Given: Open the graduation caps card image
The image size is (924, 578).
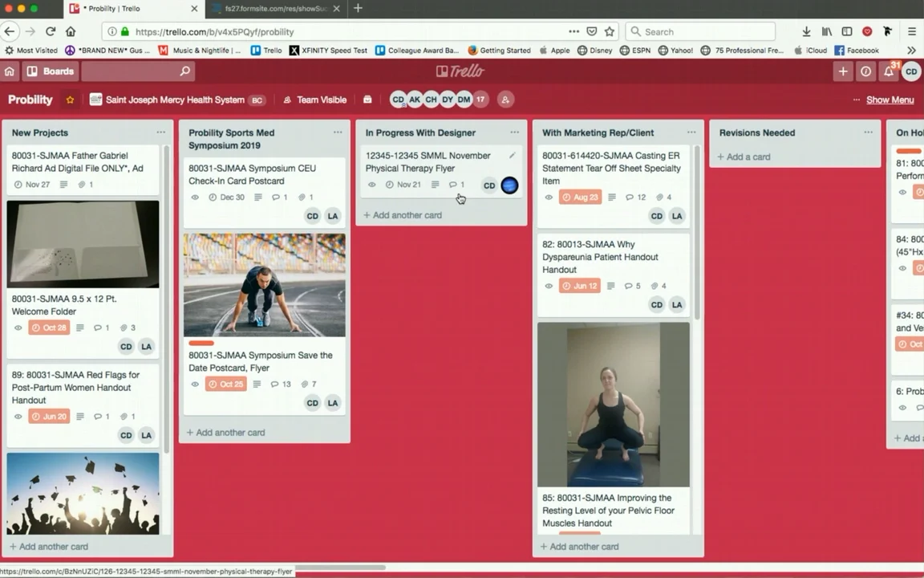Looking at the screenshot, I should click(83, 494).
